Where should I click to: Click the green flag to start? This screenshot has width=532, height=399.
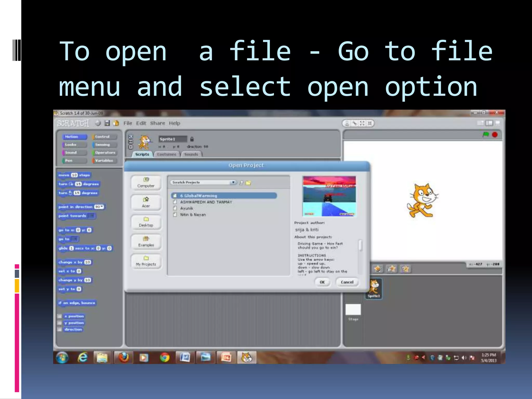486,135
